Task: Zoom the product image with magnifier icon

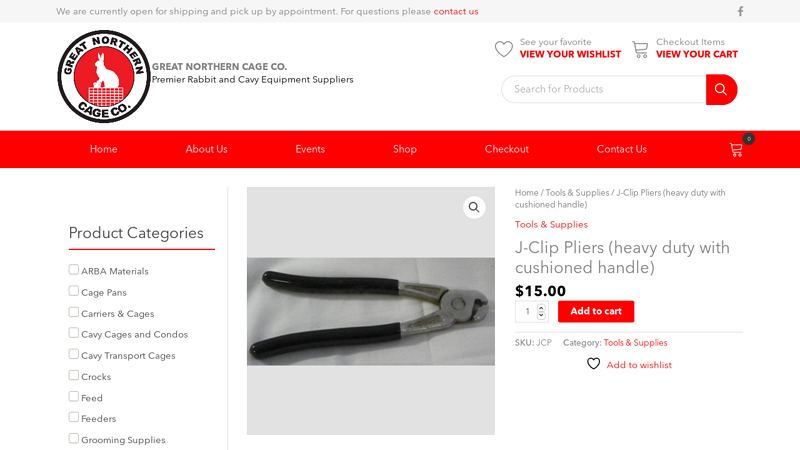Action: (x=474, y=207)
